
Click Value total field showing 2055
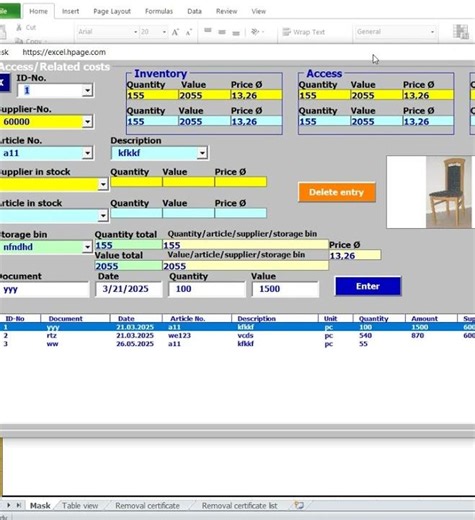pos(128,266)
